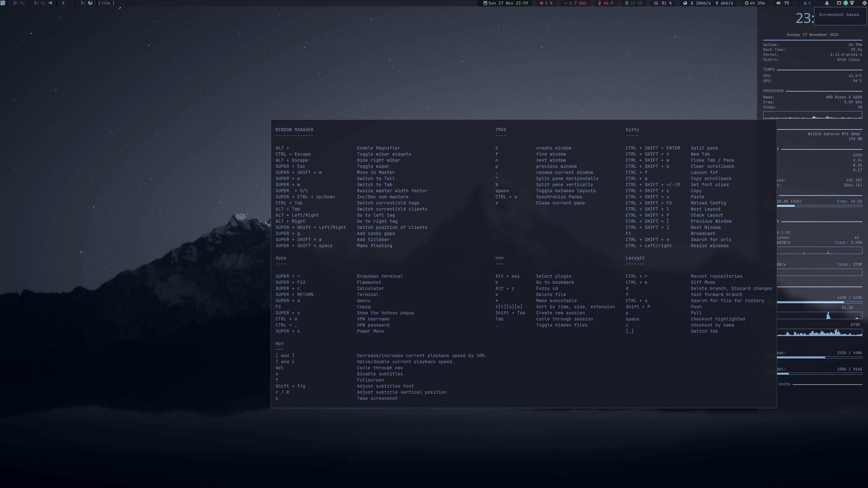Image resolution: width=868 pixels, height=488 pixels.
Task: Switch to empty tag 4
Action: pyautogui.click(x=63, y=3)
